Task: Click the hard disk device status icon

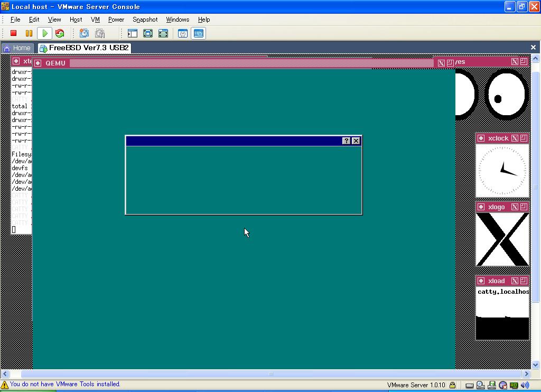Action: (x=470, y=385)
